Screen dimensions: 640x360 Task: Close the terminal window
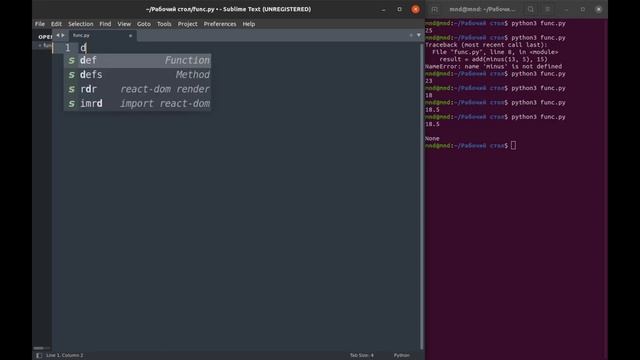point(599,9)
